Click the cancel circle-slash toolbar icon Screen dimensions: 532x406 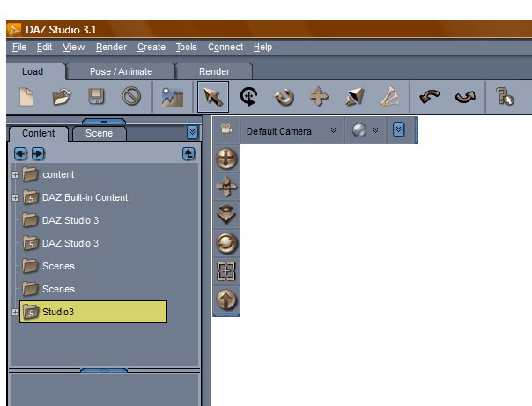pyautogui.click(x=131, y=96)
